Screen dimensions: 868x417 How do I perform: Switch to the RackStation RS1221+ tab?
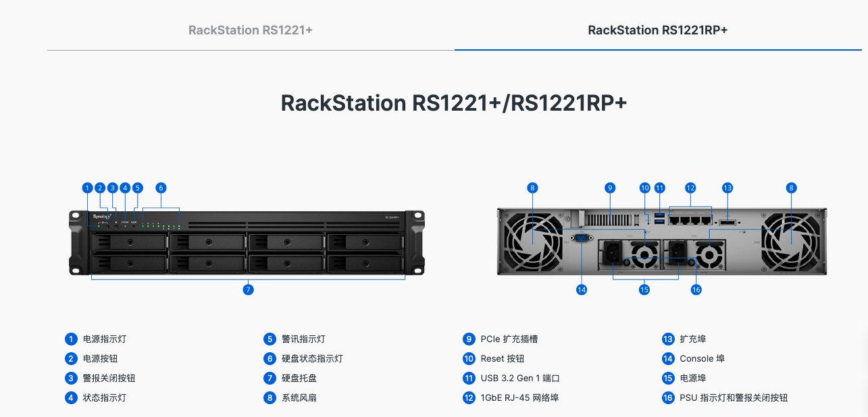[251, 30]
